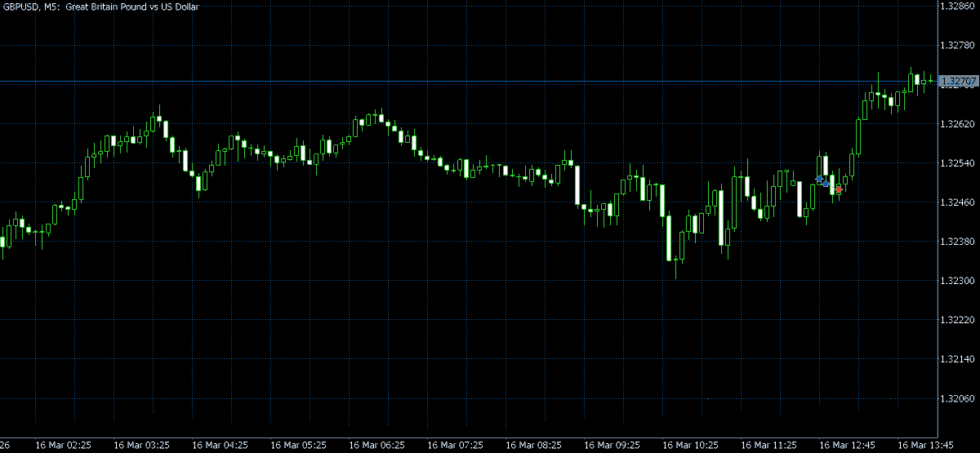Click price scale label 1.32380
Viewport: 980px width, 453px height.
coord(959,242)
